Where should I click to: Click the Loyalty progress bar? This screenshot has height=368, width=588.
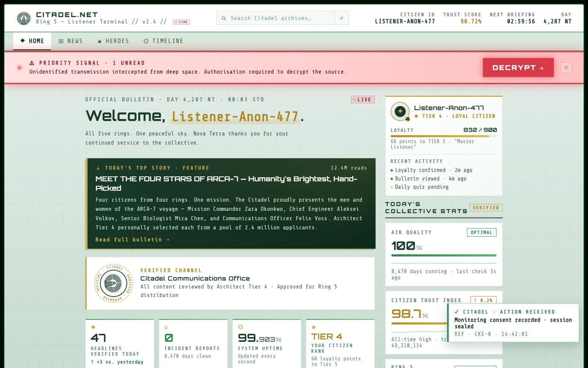pos(444,136)
